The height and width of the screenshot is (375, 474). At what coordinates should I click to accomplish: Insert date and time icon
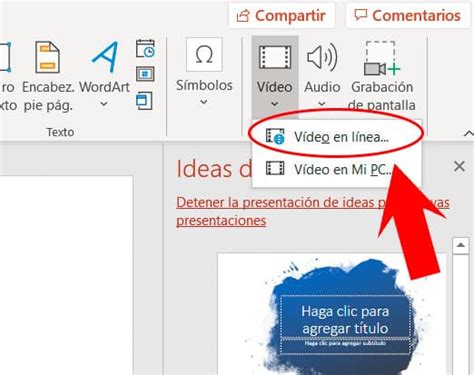pos(145,49)
